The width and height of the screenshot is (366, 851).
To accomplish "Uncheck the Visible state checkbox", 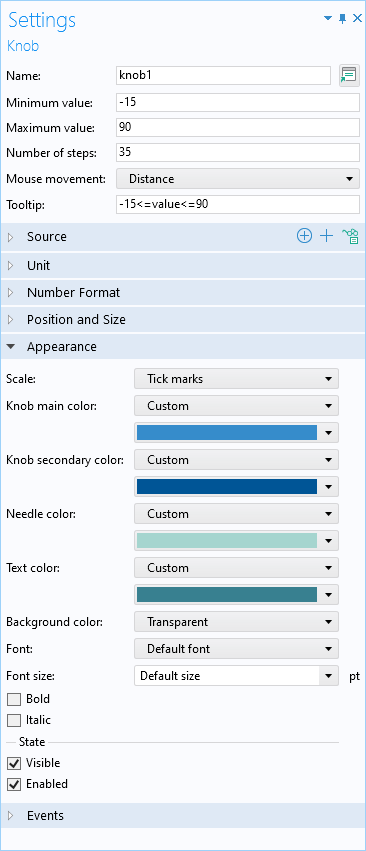I will click(14, 763).
